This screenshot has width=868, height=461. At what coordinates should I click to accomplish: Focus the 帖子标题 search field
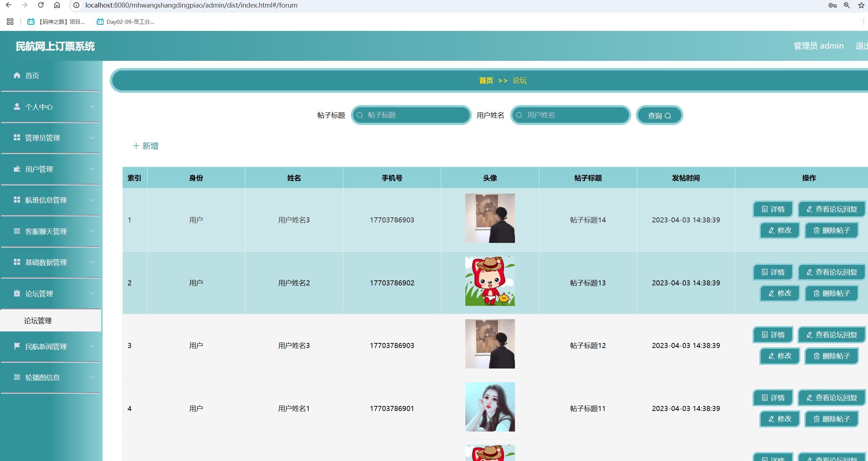[x=411, y=115]
